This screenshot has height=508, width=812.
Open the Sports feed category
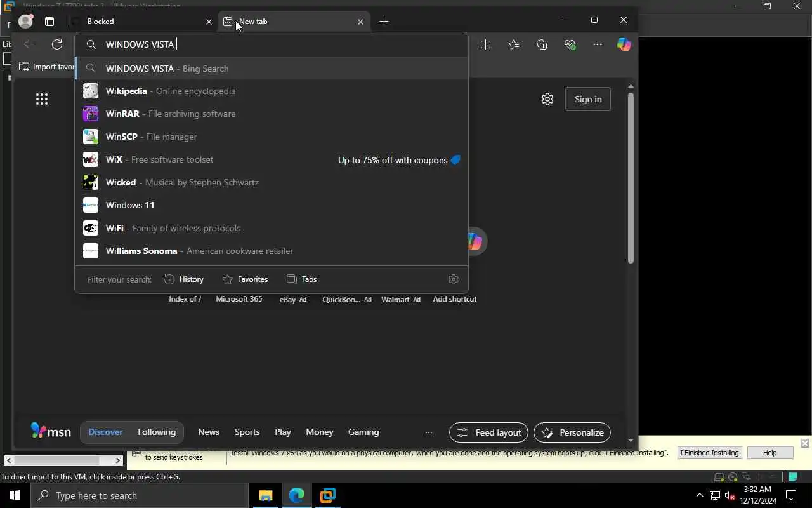(x=247, y=432)
